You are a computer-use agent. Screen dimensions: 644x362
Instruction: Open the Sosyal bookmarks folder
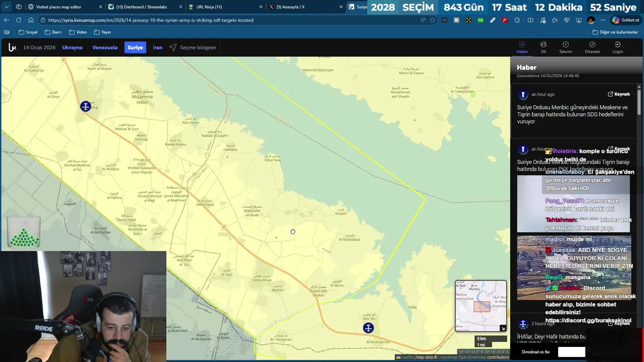(28, 32)
